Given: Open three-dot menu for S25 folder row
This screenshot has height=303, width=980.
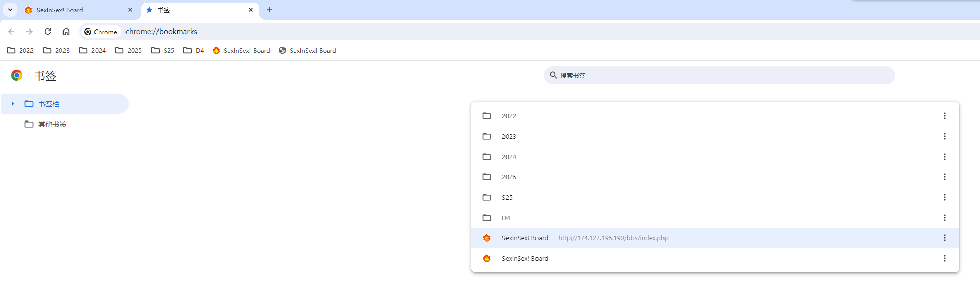Looking at the screenshot, I should [944, 197].
